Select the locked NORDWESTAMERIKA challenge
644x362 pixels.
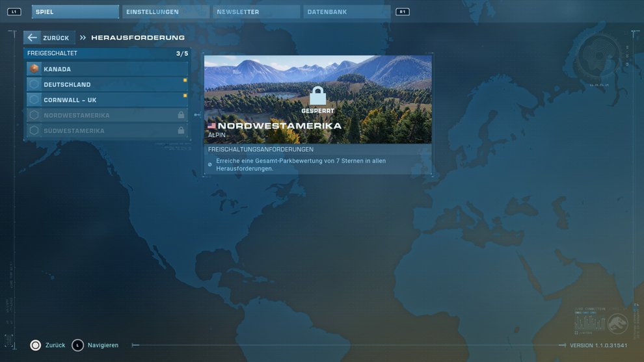(107, 115)
